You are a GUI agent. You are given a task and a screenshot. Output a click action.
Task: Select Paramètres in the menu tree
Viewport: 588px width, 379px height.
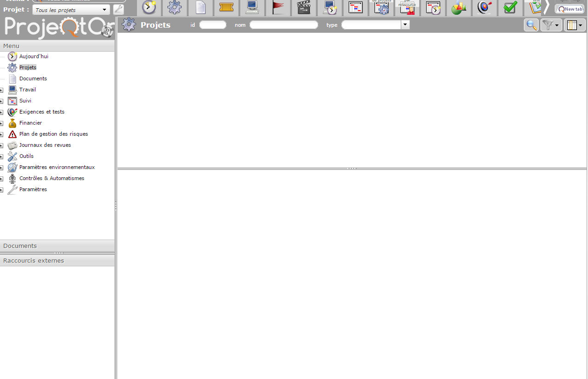point(33,189)
